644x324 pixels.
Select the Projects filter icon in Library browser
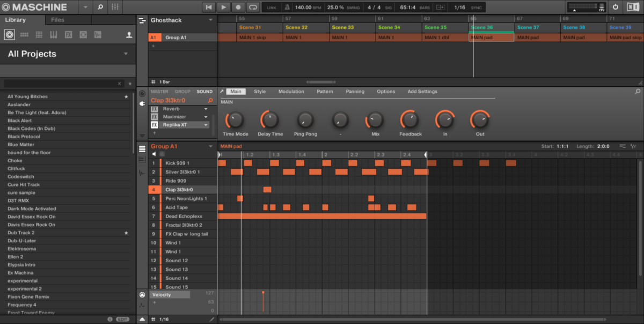click(x=10, y=34)
